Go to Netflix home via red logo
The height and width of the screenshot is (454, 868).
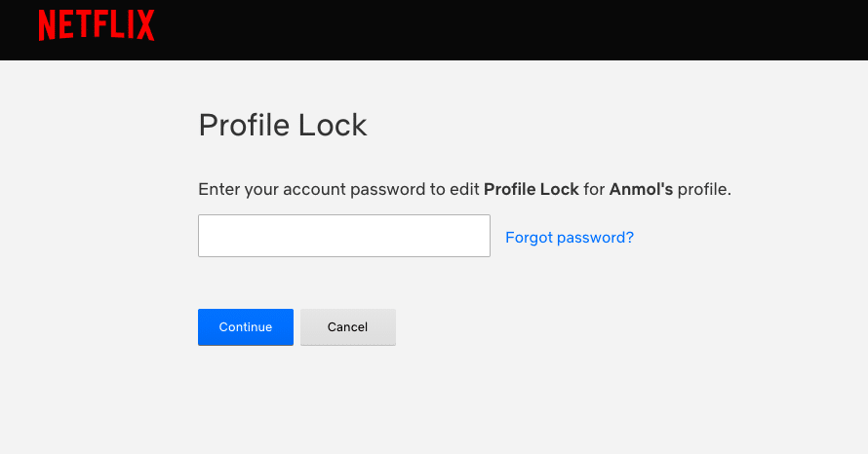97,25
